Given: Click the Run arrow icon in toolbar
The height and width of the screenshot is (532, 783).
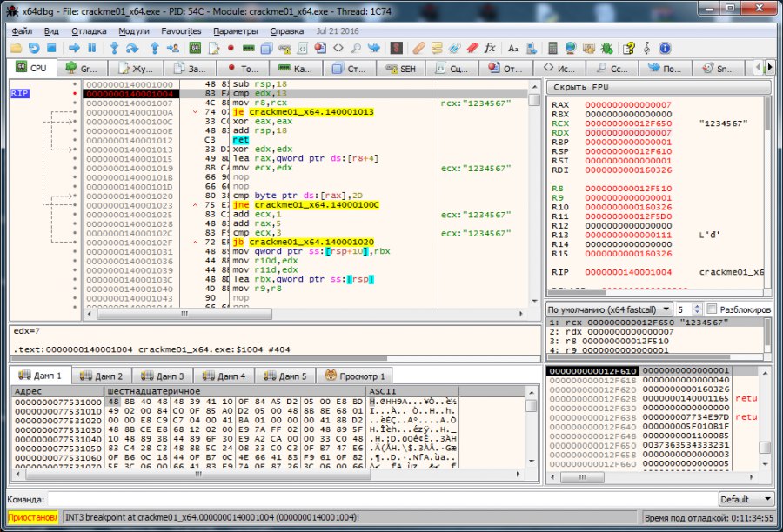Looking at the screenshot, I should pyautogui.click(x=74, y=48).
